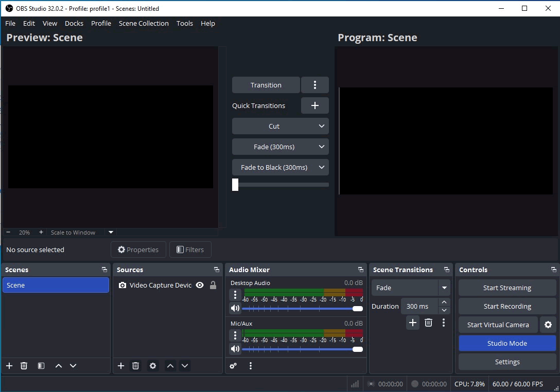Click the Start Recording button
The height and width of the screenshot is (392, 560).
(506, 306)
